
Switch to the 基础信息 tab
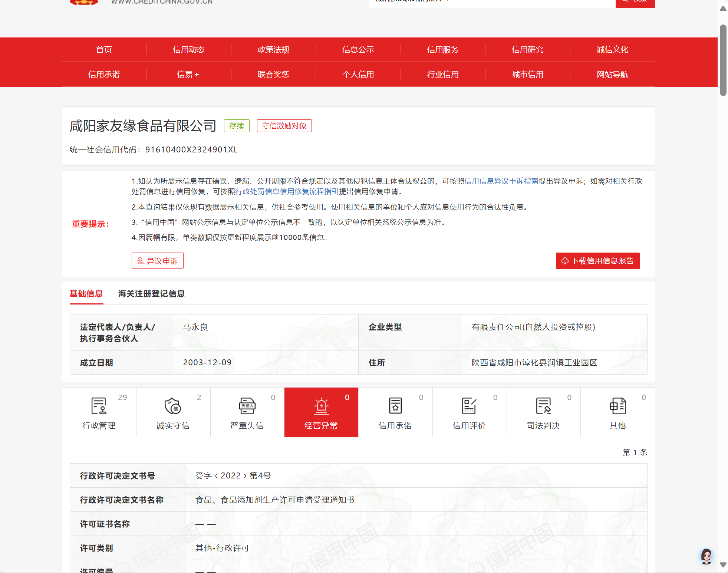(86, 294)
